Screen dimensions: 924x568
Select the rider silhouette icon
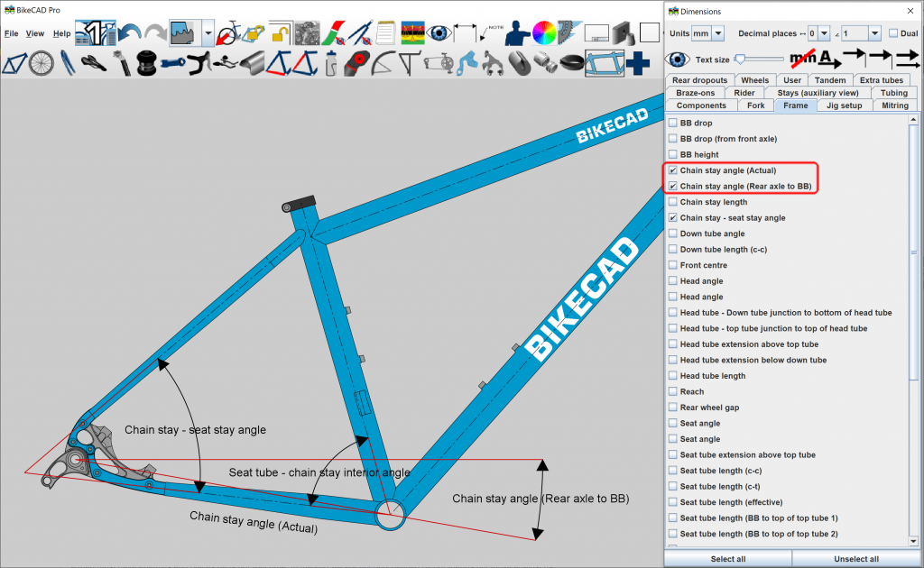pos(516,33)
